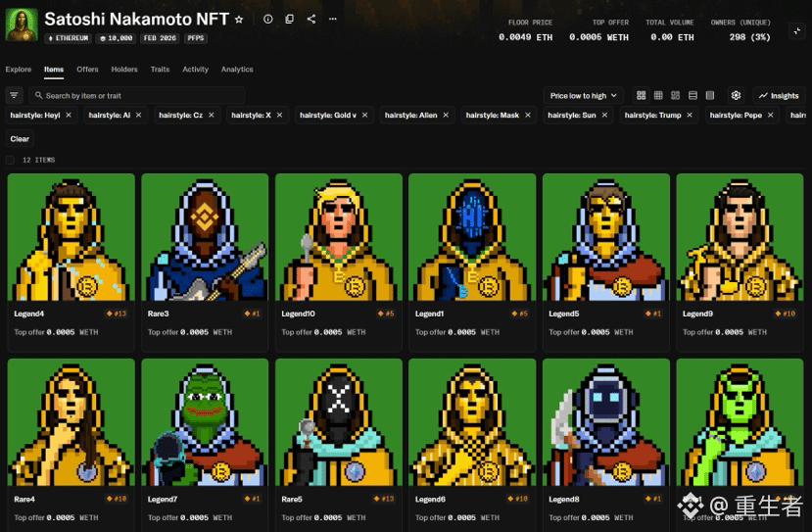
Task: Open the Legend8 robot NFT image
Action: tap(606, 422)
